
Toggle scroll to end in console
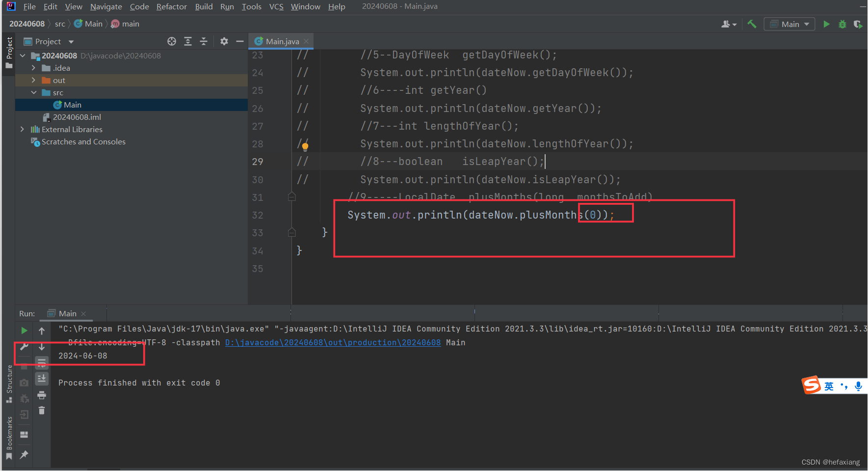point(42,379)
